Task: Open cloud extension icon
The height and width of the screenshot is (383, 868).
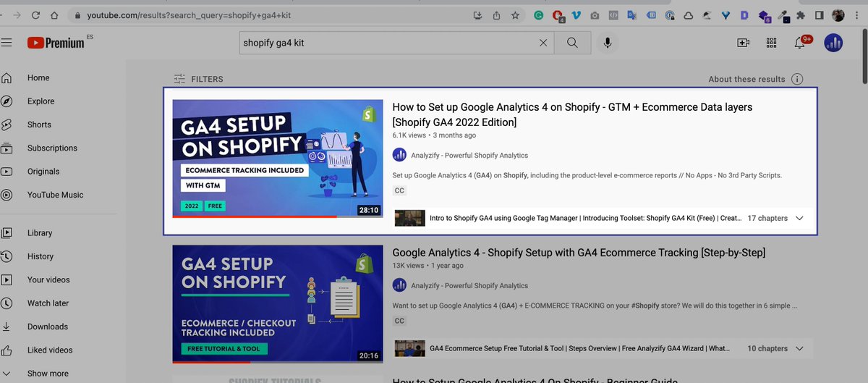Action: click(689, 14)
